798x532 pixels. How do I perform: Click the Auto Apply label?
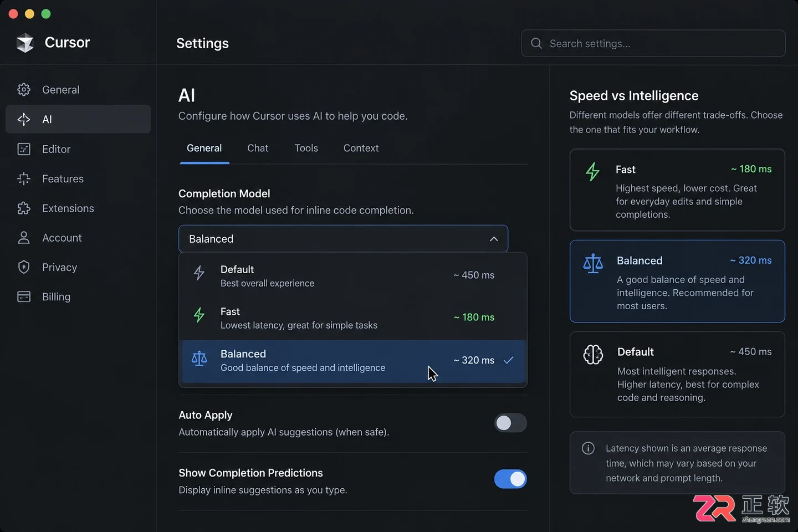pyautogui.click(x=206, y=415)
